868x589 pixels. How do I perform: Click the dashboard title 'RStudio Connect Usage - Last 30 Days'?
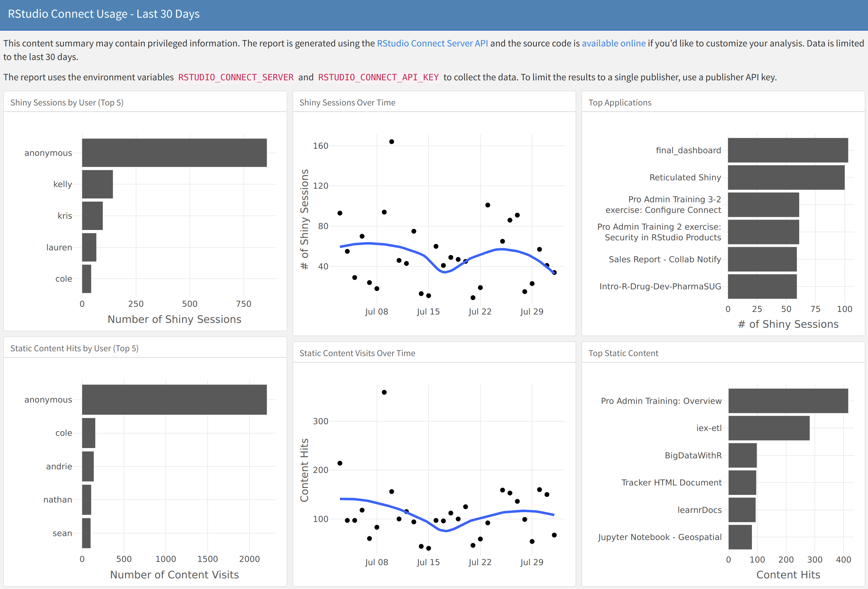(104, 14)
